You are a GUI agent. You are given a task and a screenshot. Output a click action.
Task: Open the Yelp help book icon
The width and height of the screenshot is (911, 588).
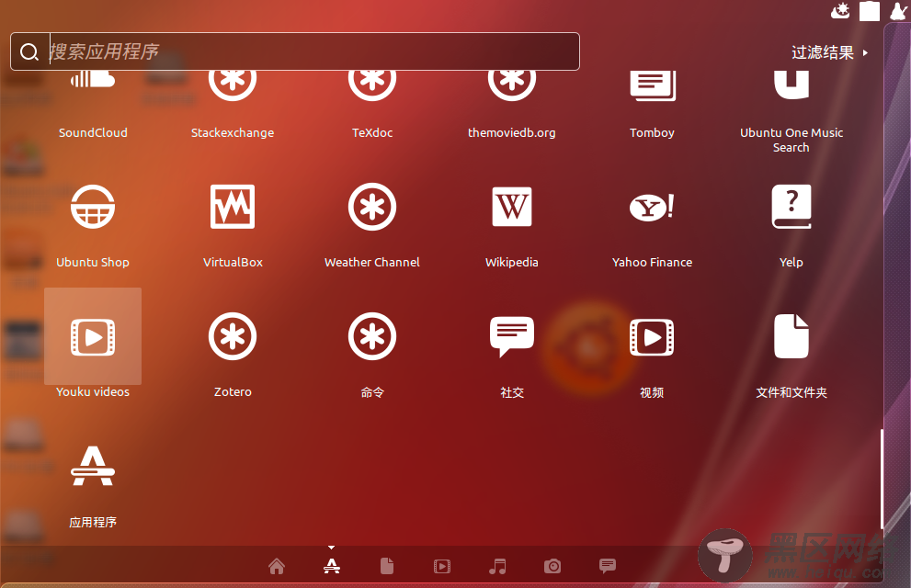pos(791,207)
